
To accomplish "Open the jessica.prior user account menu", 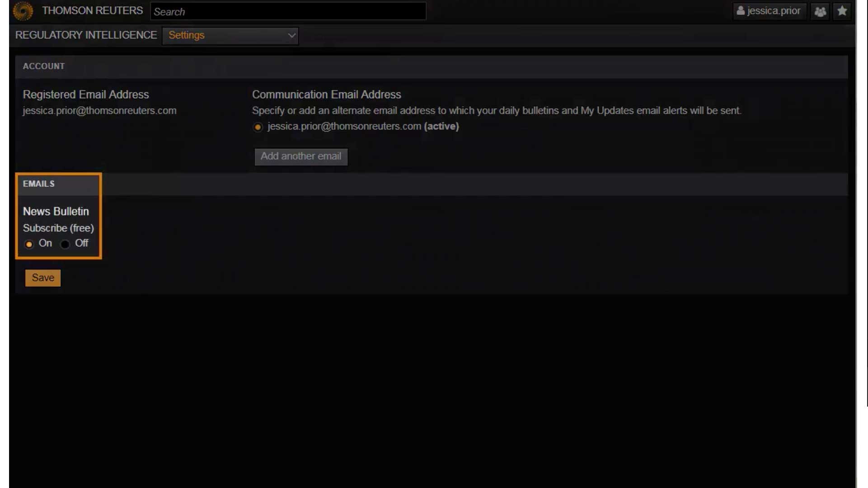I will tap(769, 11).
